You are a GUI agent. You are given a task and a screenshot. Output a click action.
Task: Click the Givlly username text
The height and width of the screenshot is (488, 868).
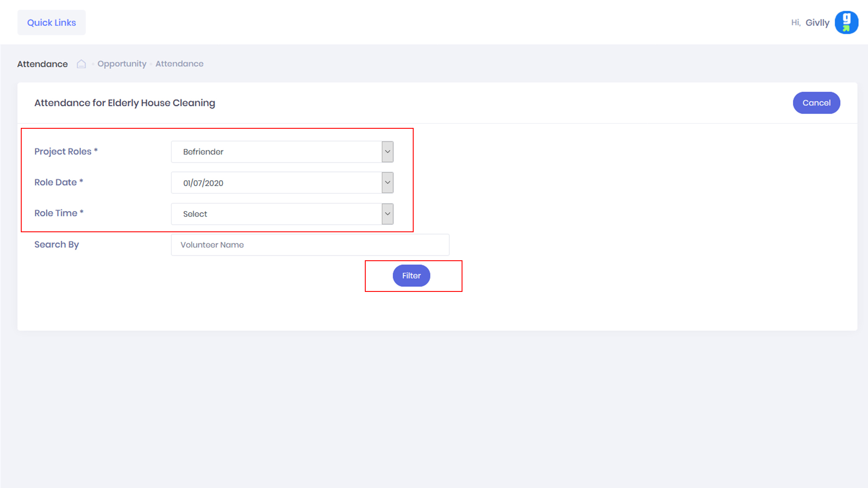pyautogui.click(x=817, y=23)
